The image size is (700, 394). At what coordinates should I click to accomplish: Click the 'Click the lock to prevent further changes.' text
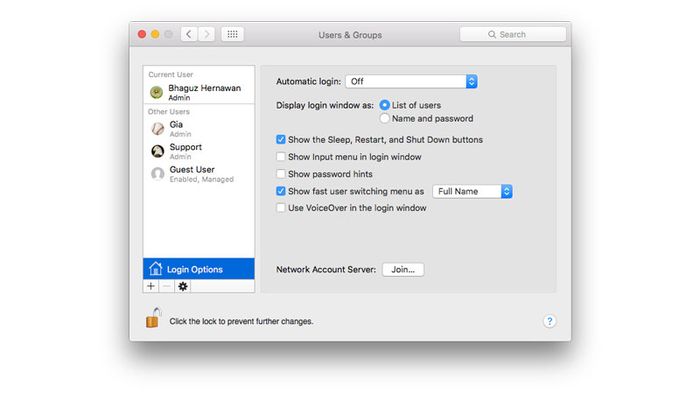241,321
